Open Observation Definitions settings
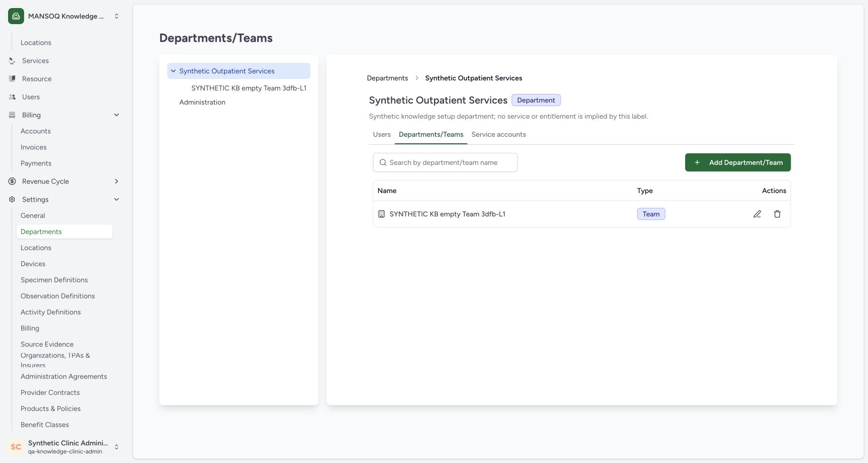The width and height of the screenshot is (868, 463). [x=58, y=296]
